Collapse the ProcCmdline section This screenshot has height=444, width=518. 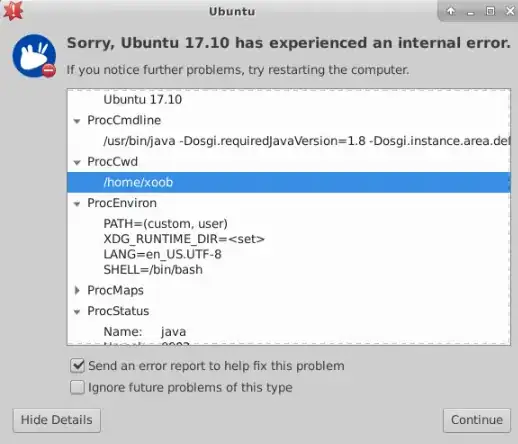click(77, 121)
